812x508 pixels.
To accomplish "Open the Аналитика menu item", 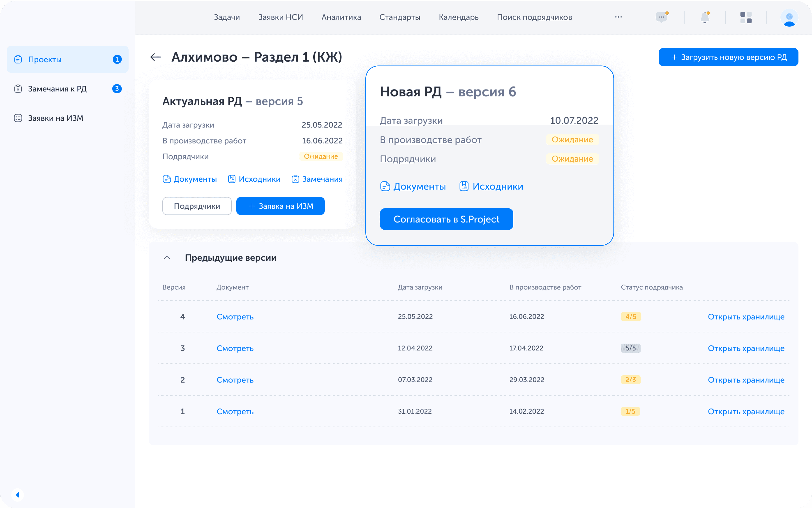I will click(x=341, y=17).
